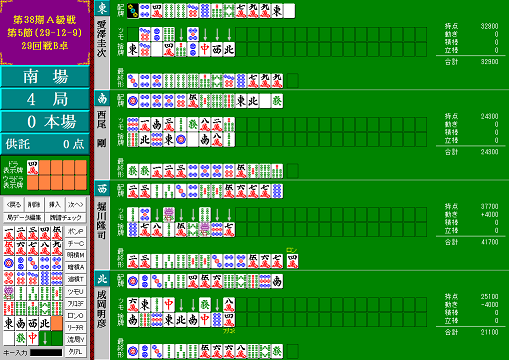This screenshot has height=360, width=509.
Task: Click the <戻る back button
Action: click(x=14, y=205)
